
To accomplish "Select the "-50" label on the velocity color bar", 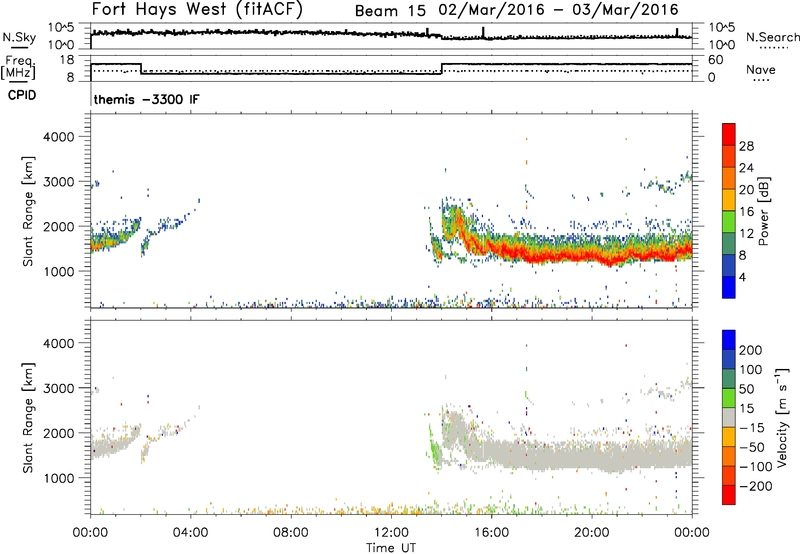I will (x=752, y=447).
